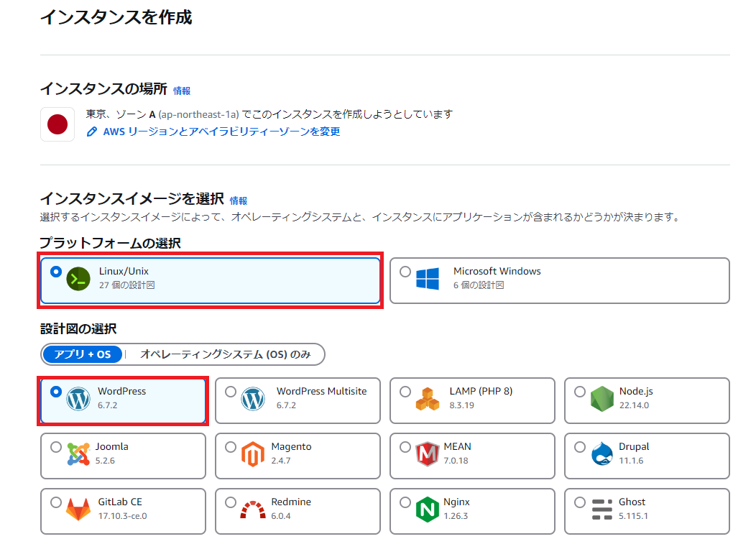The width and height of the screenshot is (756, 539).
Task: Open 情報 link beside インスタンスの場所
Action: click(x=182, y=91)
